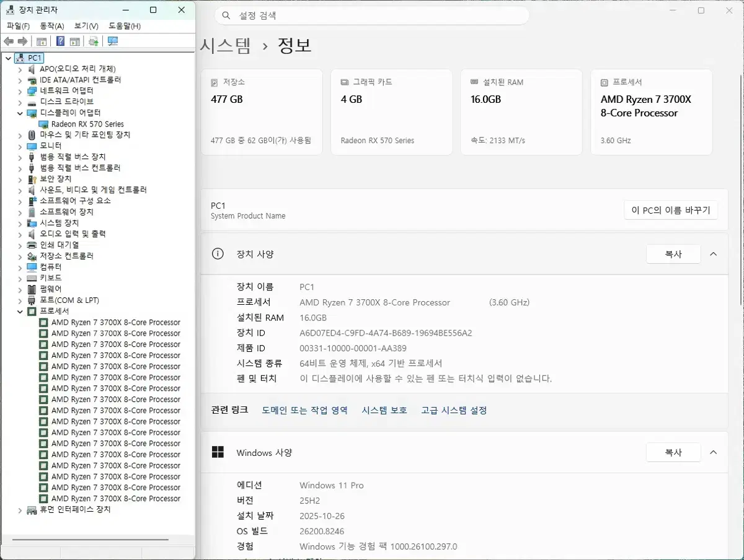The height and width of the screenshot is (560, 744).
Task: Open the 동작(A) menu
Action: pyautogui.click(x=52, y=26)
